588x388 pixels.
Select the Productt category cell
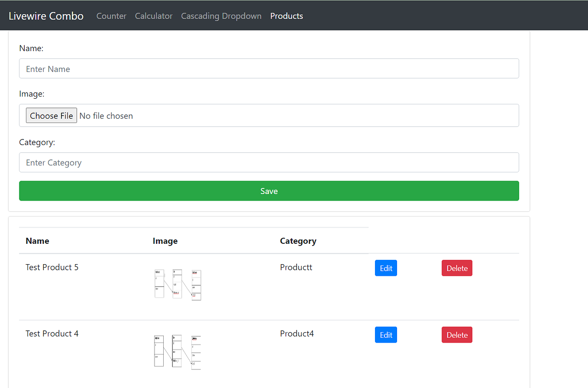pyautogui.click(x=296, y=267)
